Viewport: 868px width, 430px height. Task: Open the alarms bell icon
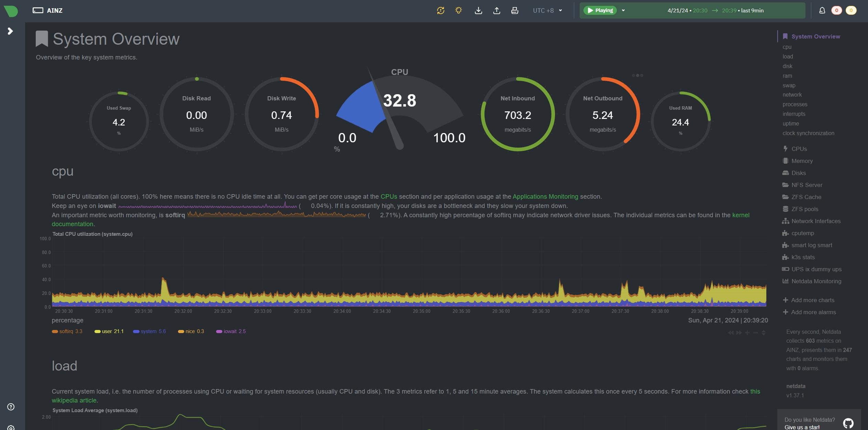(822, 11)
